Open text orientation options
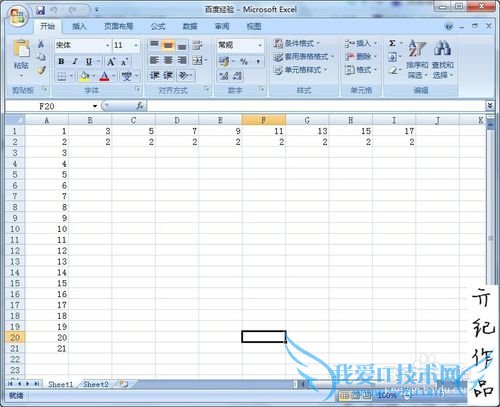Screen dimensions: 500x407 (x=184, y=76)
